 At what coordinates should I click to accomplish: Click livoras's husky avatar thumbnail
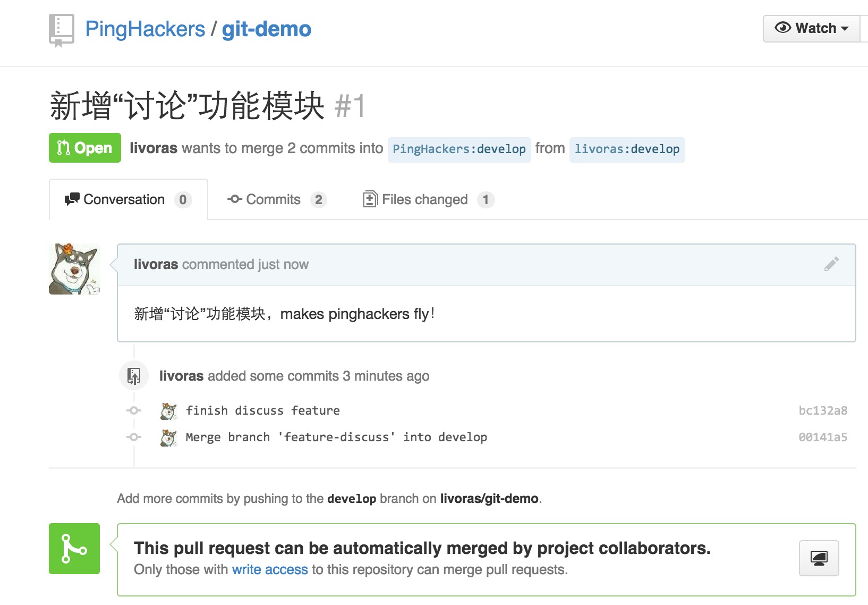74,268
